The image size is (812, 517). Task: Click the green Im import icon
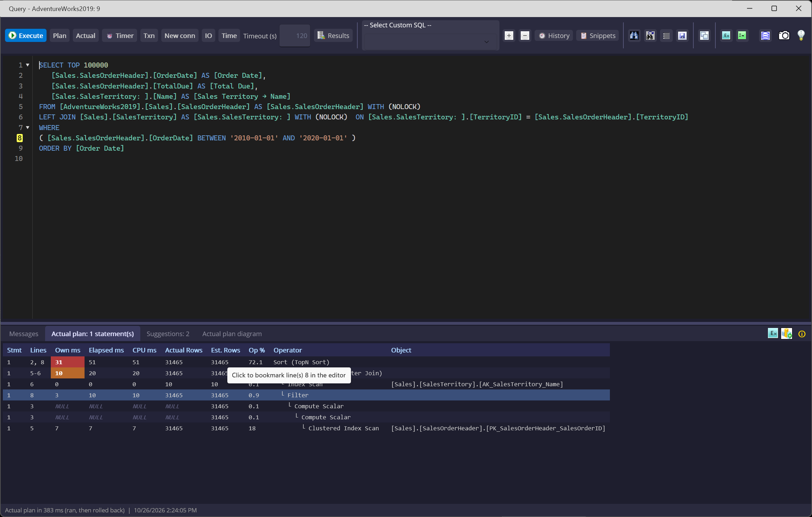[x=742, y=36]
